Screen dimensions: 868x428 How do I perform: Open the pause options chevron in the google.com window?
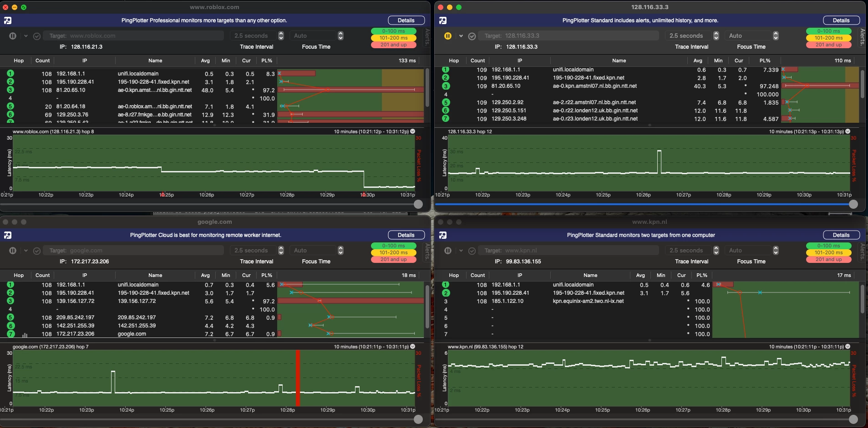coord(26,251)
